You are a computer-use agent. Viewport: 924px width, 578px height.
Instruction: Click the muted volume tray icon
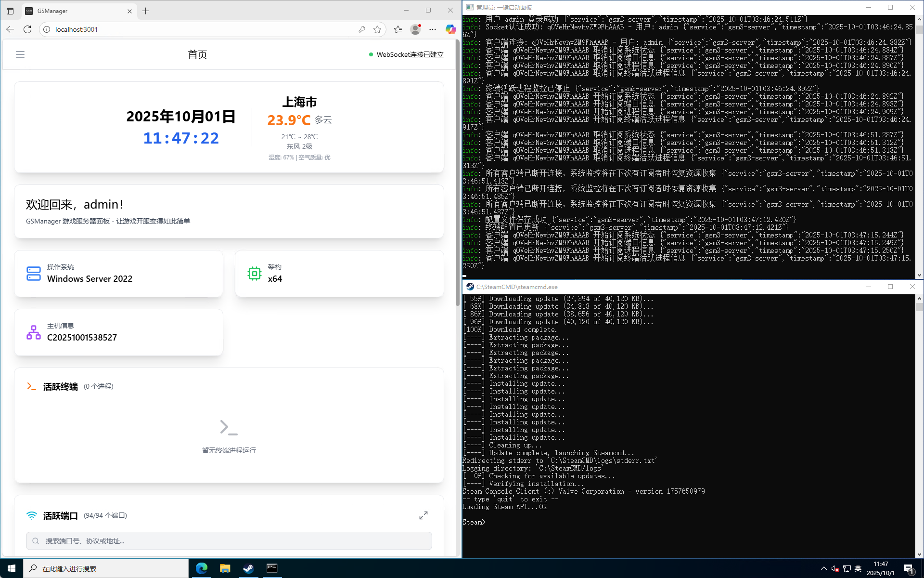click(x=835, y=568)
